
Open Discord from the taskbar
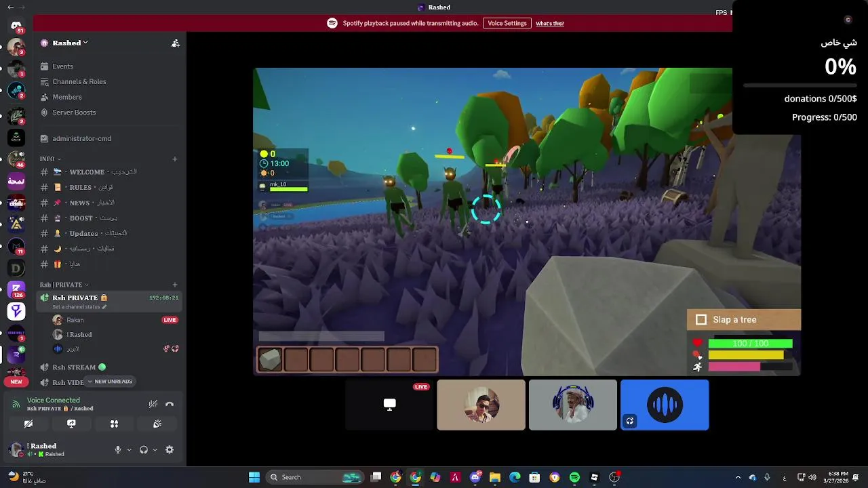pyautogui.click(x=475, y=477)
